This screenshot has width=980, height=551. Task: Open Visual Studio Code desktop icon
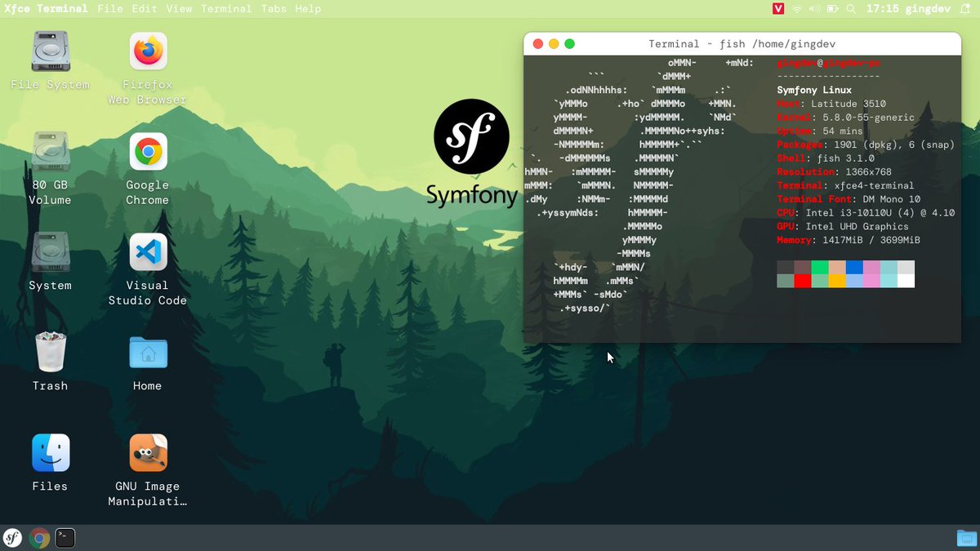click(x=148, y=252)
